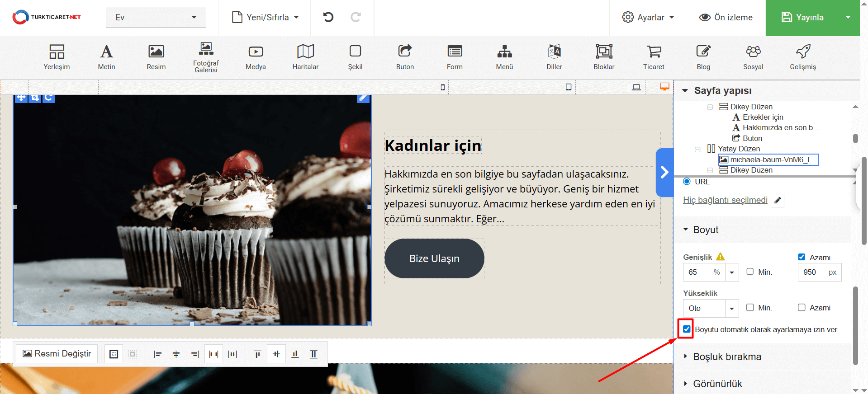Align image to horizontal center
This screenshot has width=868, height=394.
(176, 354)
